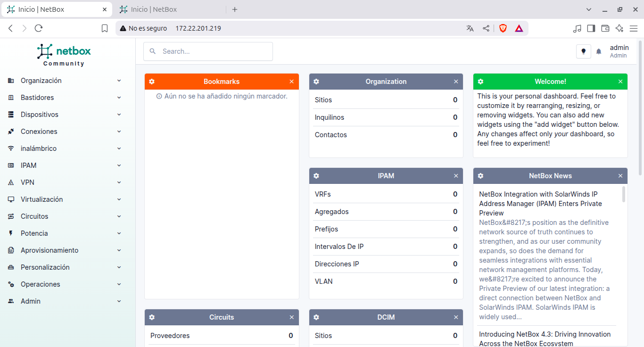Click the Brave shields lion icon
644x347 pixels.
503,28
